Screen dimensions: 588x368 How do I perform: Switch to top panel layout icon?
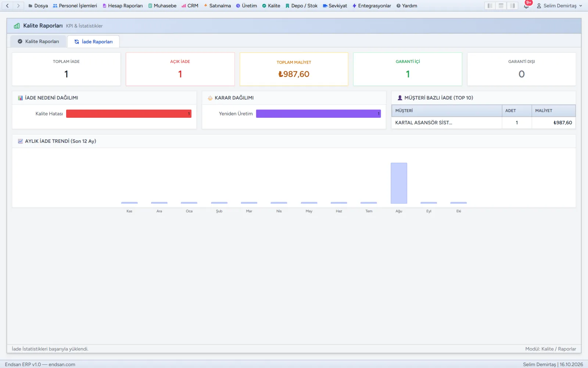tap(501, 6)
